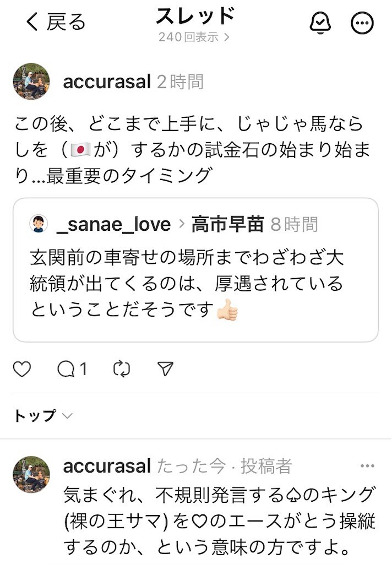
Task: Like the post with heart icon
Action: 22,369
